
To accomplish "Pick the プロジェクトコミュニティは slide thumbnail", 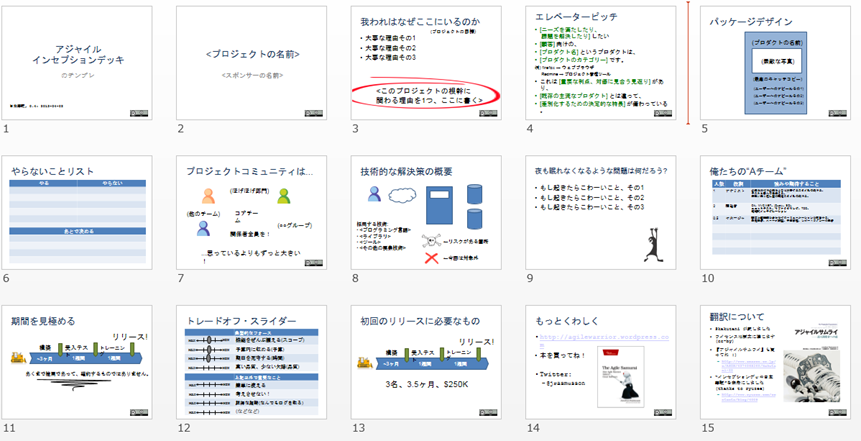I will click(x=251, y=213).
